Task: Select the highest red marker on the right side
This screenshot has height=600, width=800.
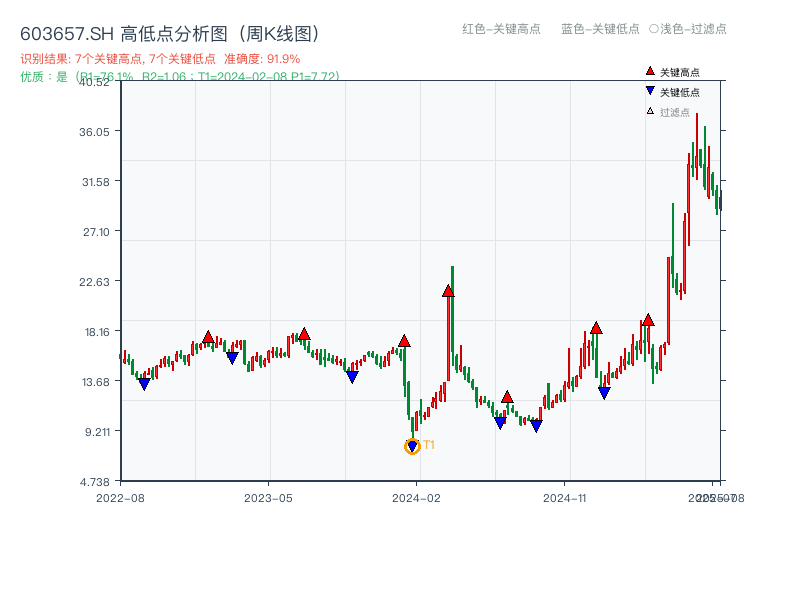Action: [648, 320]
